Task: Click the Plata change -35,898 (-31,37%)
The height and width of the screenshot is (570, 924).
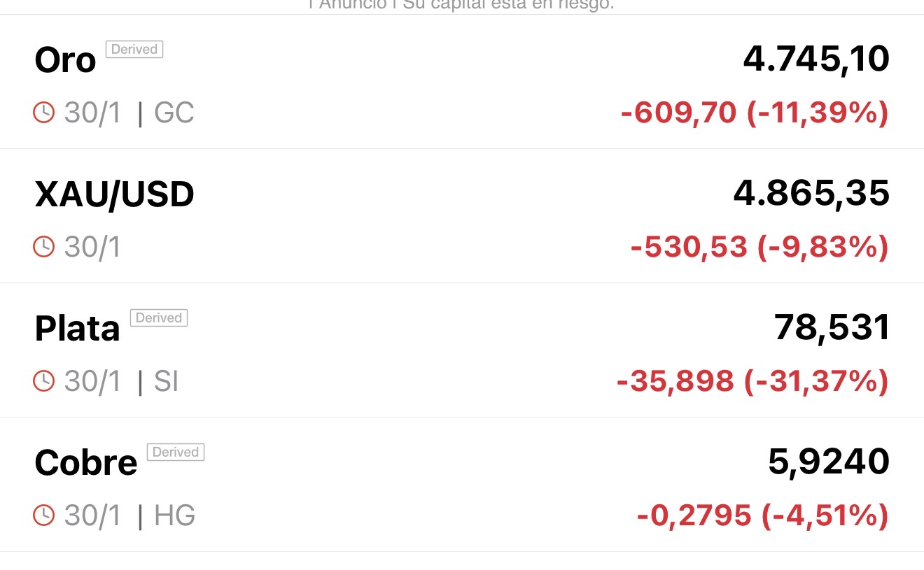Action: [752, 381]
